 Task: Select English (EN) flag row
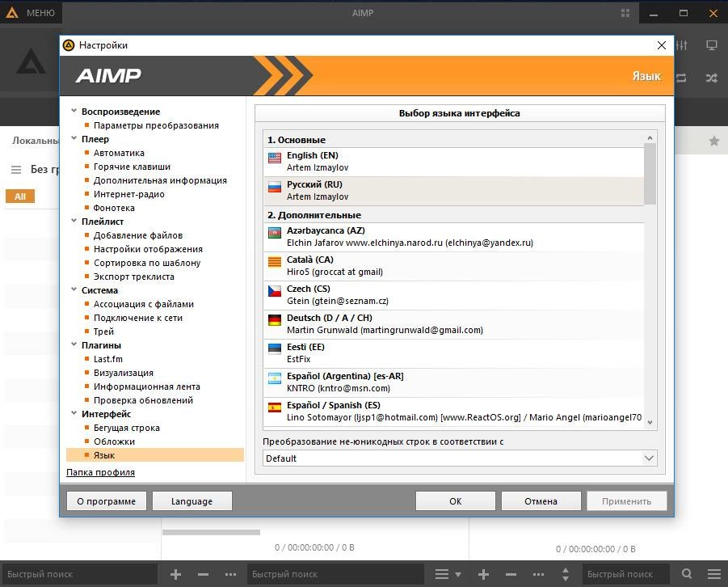(454, 161)
